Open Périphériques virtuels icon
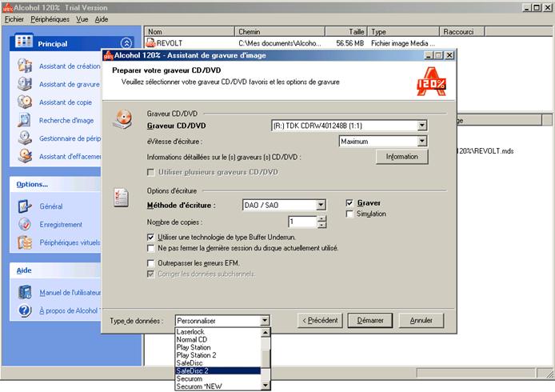This screenshot has height=392, width=555. coord(25,242)
